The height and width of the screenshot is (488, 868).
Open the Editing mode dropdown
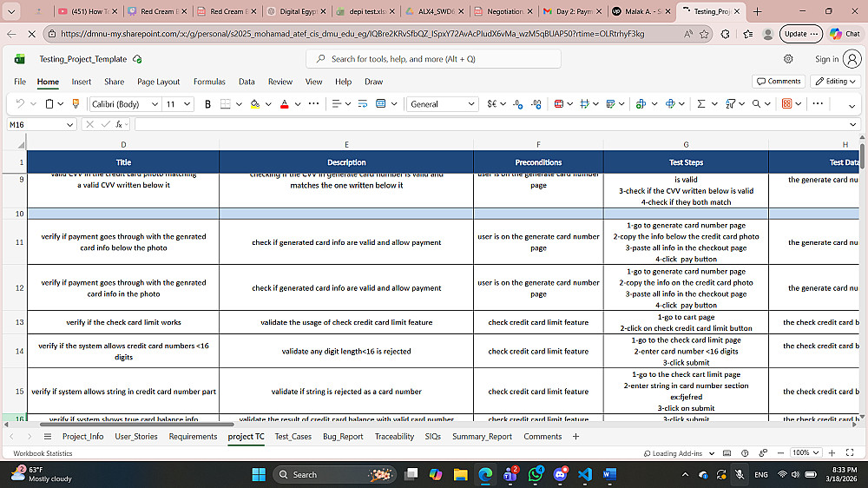point(836,82)
